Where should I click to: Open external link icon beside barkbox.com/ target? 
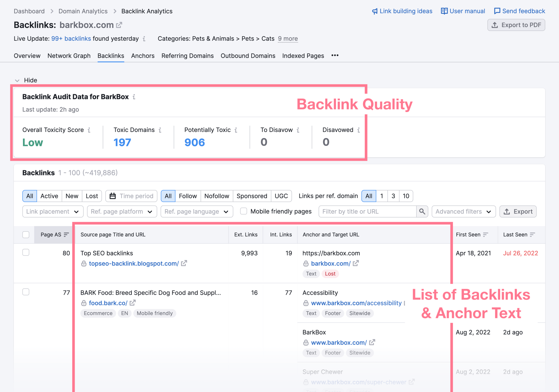click(x=356, y=263)
